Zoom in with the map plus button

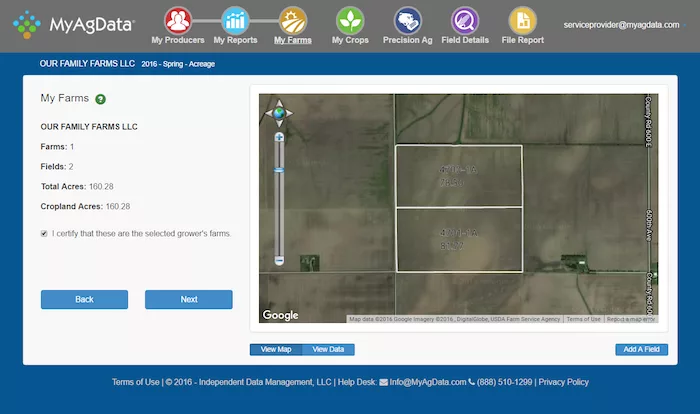(279, 137)
